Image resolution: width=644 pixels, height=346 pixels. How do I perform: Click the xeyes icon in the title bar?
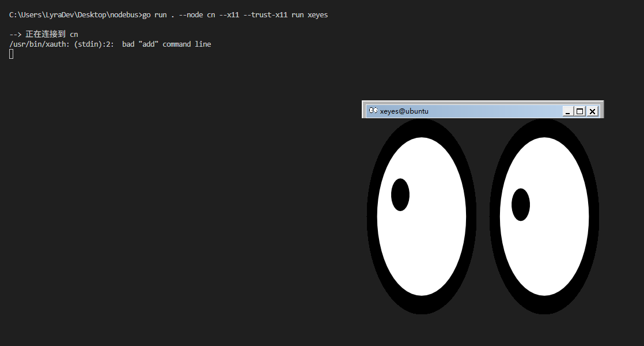(373, 111)
